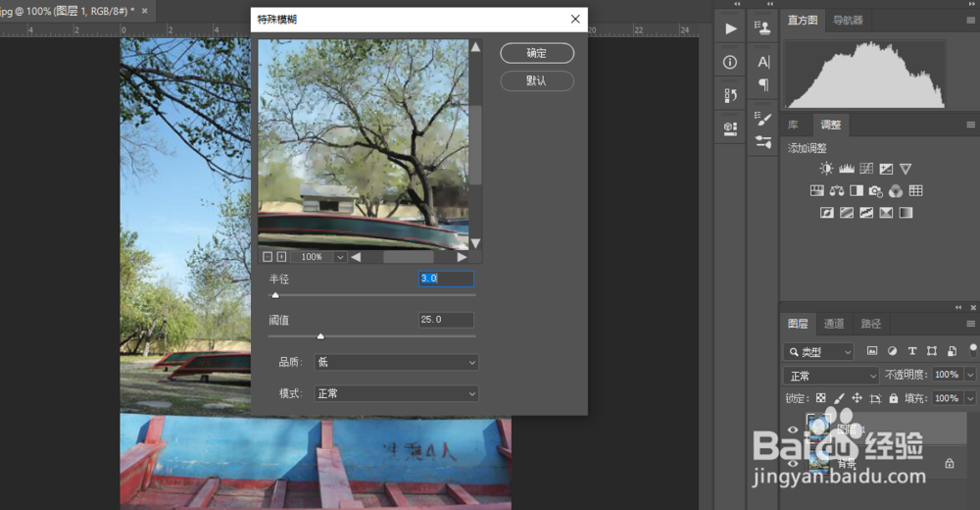Filter layers by type layers

pyautogui.click(x=911, y=351)
